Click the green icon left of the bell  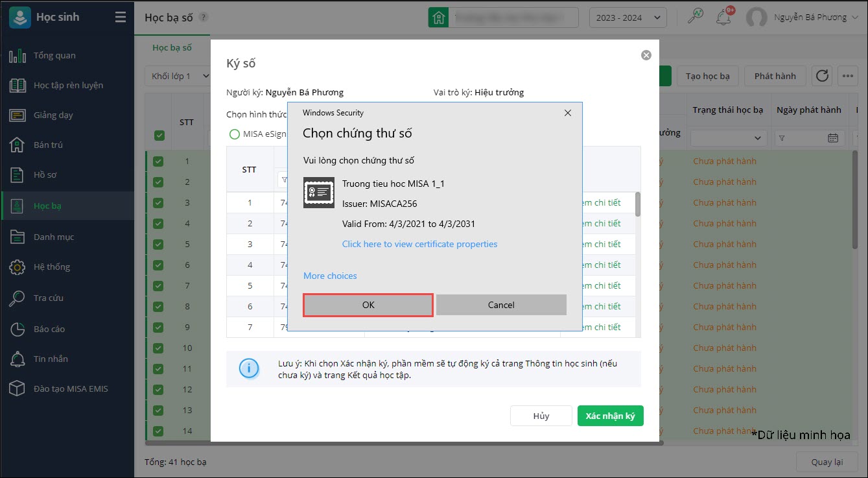(x=696, y=16)
